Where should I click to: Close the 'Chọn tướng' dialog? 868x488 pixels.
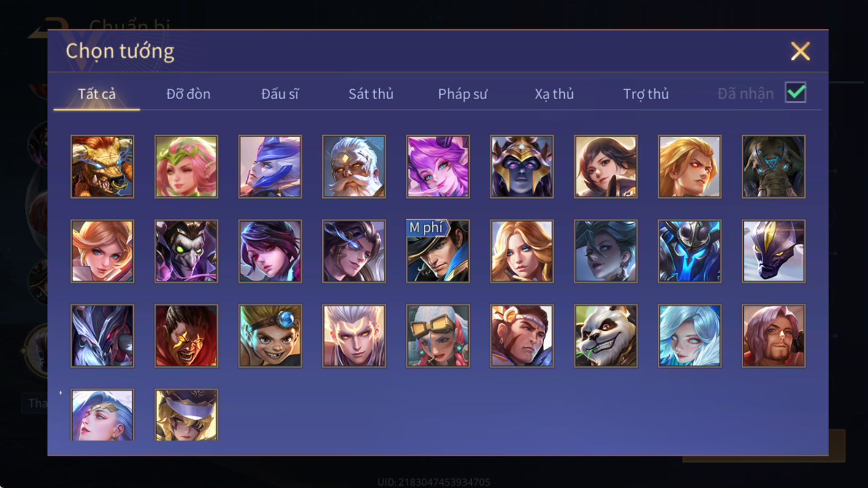coord(800,52)
